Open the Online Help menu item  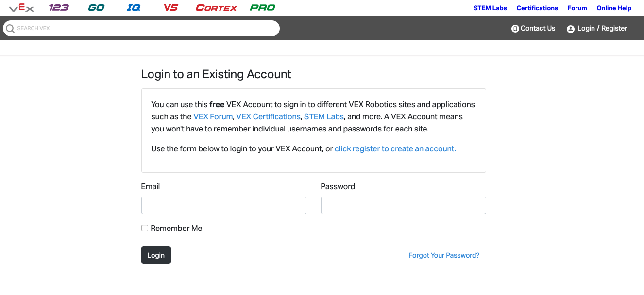(x=613, y=8)
